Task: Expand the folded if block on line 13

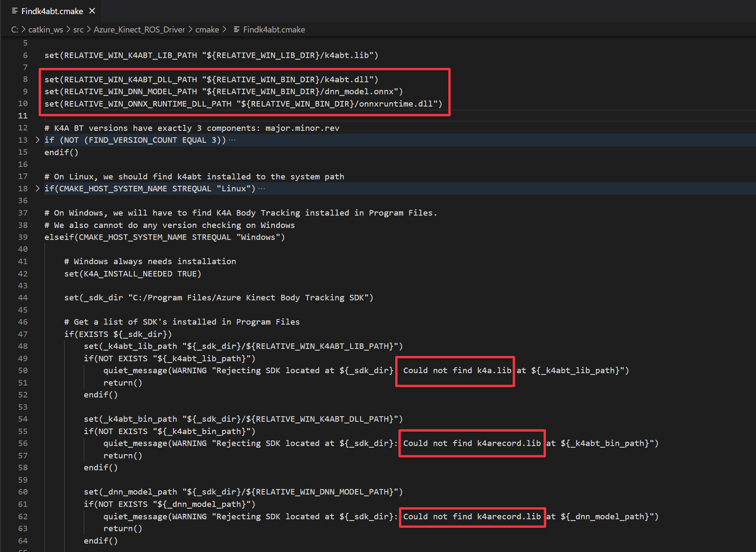Action: tap(37, 140)
